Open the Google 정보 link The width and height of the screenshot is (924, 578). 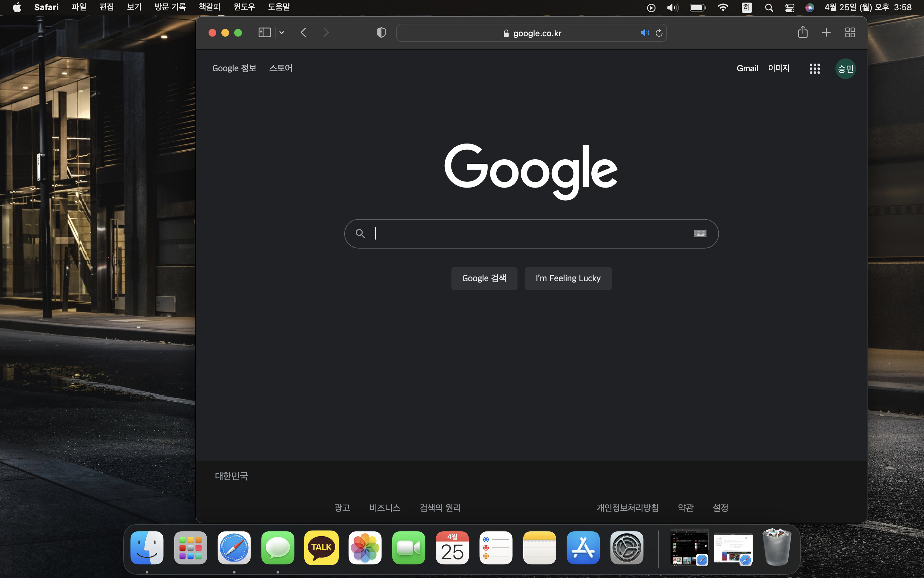tap(235, 68)
